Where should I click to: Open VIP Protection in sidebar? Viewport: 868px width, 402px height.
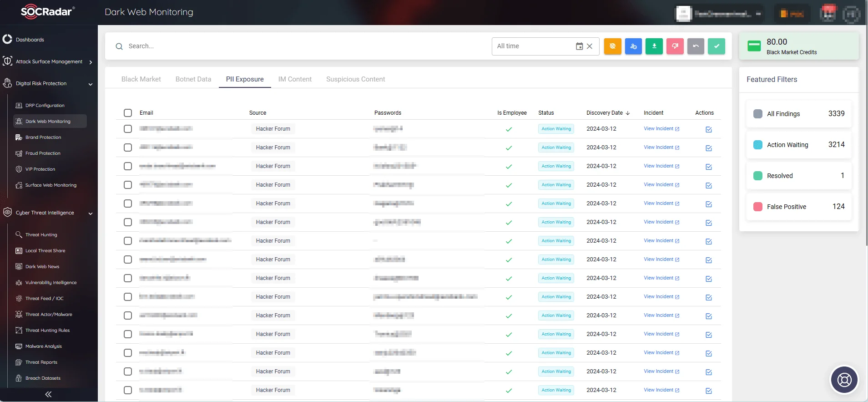(x=40, y=169)
